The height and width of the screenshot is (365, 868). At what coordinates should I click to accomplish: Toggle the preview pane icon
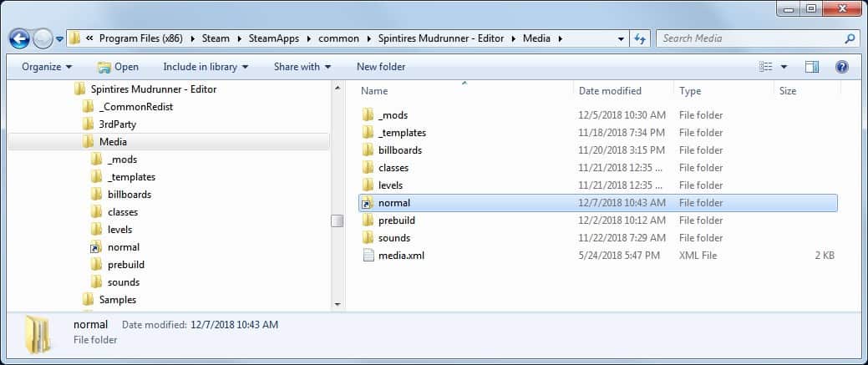pyautogui.click(x=812, y=67)
